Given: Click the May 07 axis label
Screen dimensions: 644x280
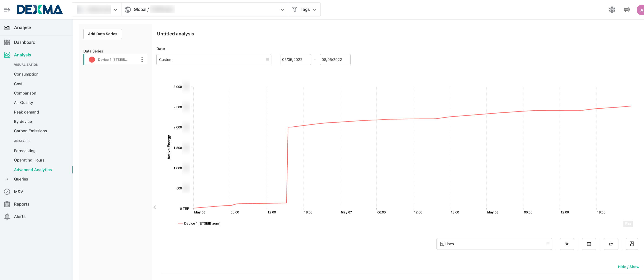Looking at the screenshot, I should point(346,212).
